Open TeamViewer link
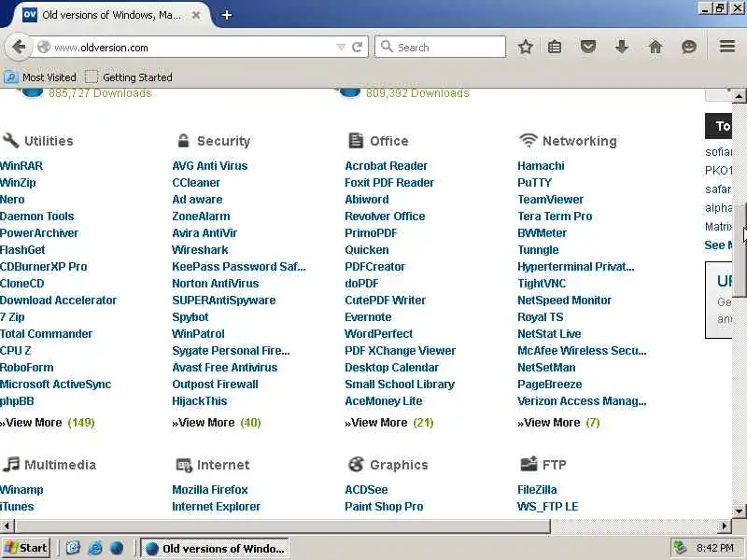This screenshot has height=560, width=747. click(550, 200)
